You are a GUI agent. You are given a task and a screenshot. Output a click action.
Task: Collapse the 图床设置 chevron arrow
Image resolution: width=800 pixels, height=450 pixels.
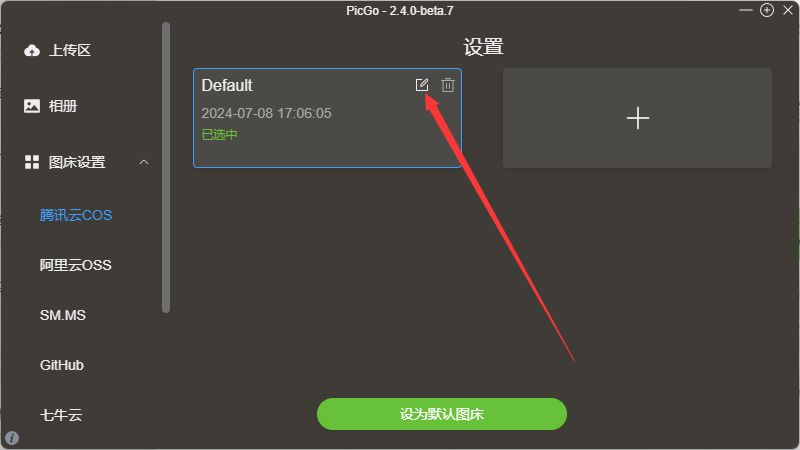tap(144, 162)
